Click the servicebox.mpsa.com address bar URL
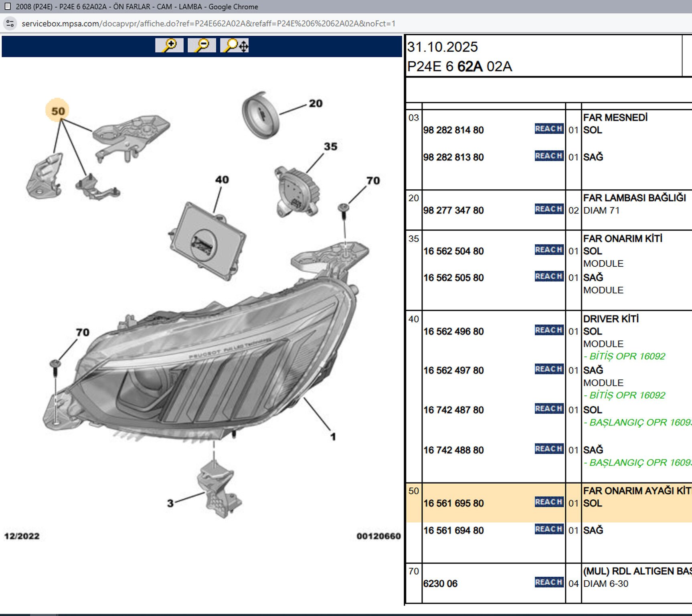Screen dimensions: 692x616 point(208,24)
